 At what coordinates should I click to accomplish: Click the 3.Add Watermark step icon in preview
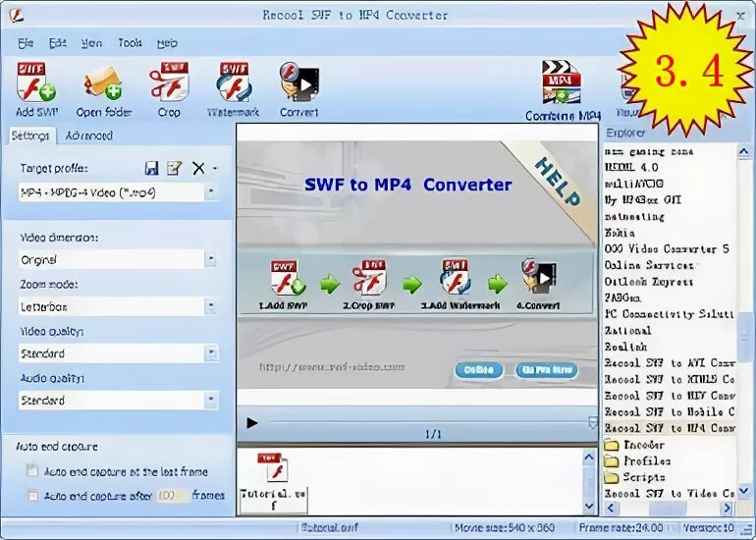tap(456, 277)
